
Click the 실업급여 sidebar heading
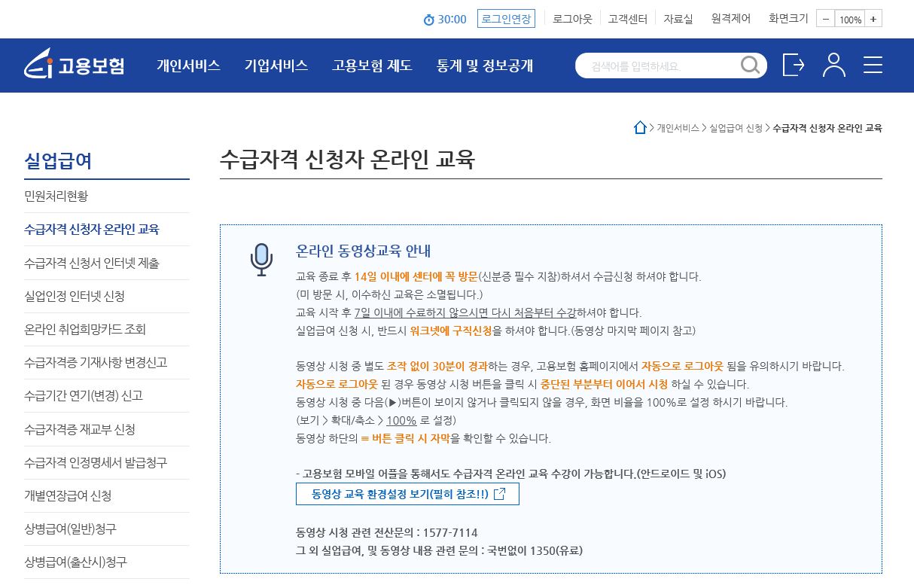coord(58,160)
